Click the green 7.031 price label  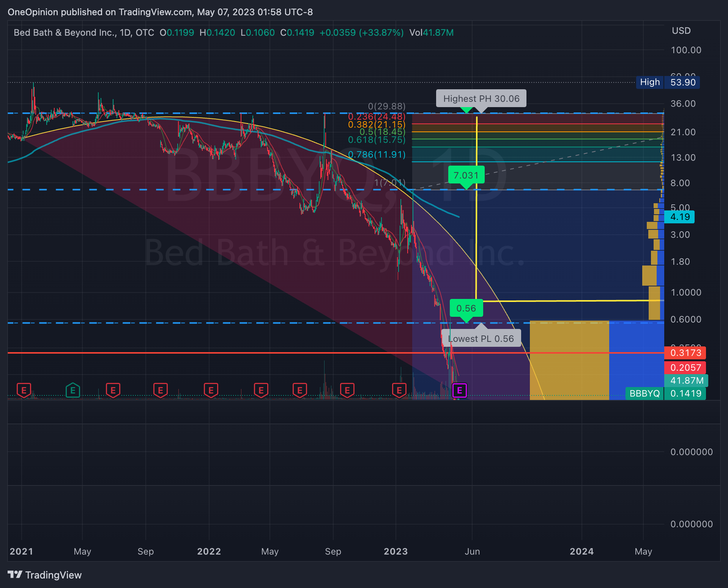tap(466, 175)
